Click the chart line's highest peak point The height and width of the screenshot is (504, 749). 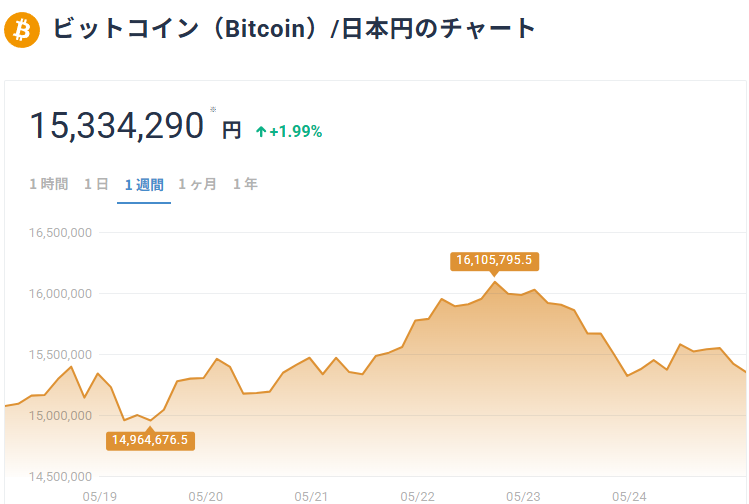(494, 282)
